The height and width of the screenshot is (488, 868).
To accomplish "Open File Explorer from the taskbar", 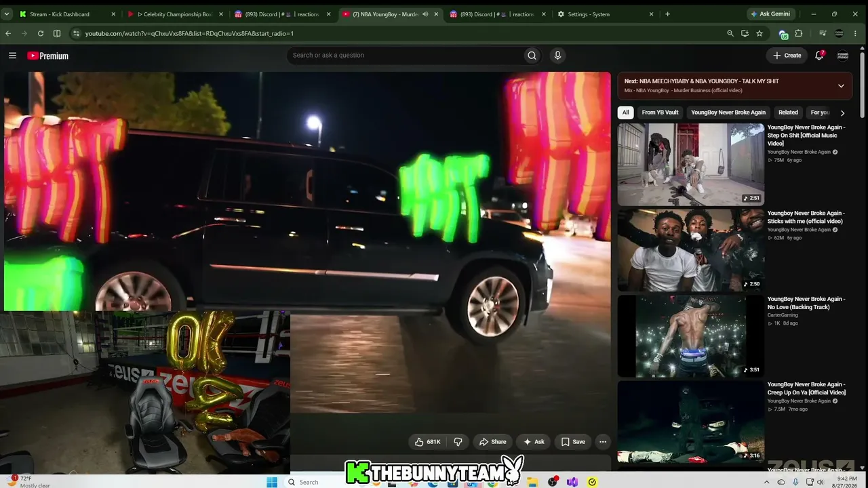I will [x=533, y=482].
